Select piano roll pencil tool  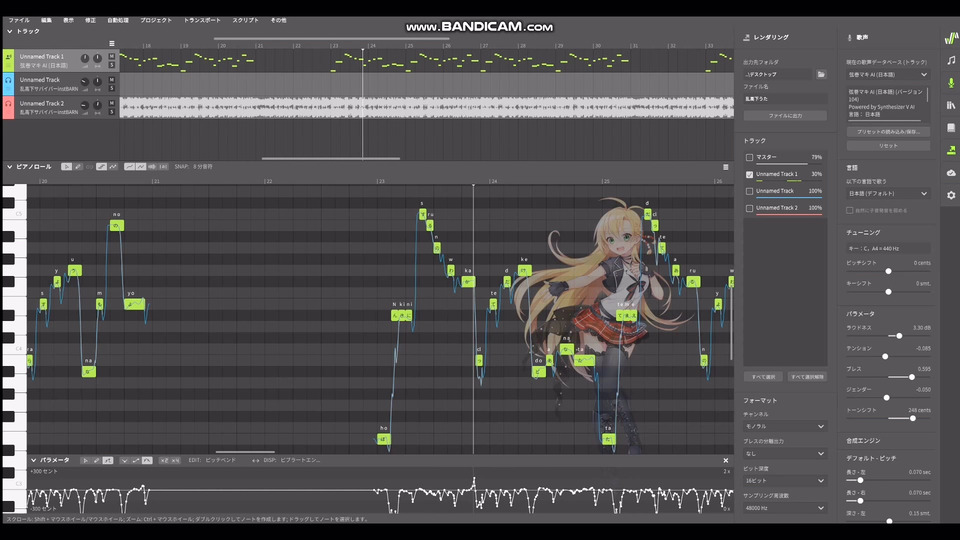click(78, 167)
